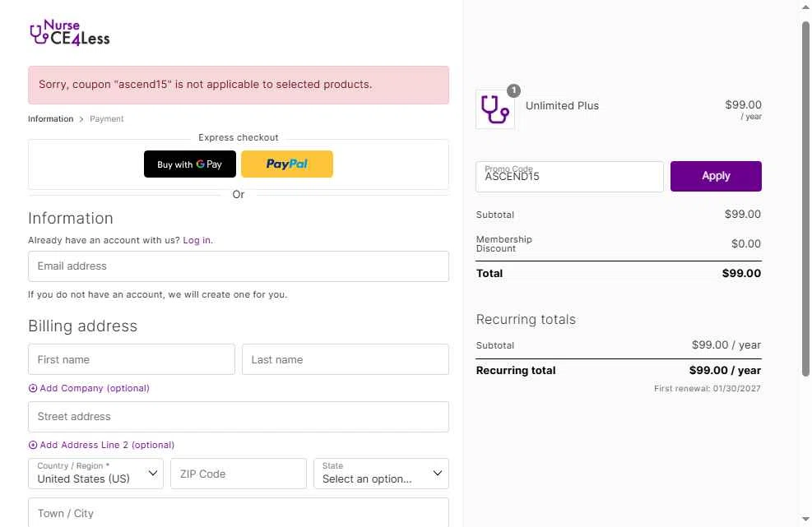Click the Promo Code input field
The width and height of the screenshot is (812, 527).
pyautogui.click(x=569, y=177)
